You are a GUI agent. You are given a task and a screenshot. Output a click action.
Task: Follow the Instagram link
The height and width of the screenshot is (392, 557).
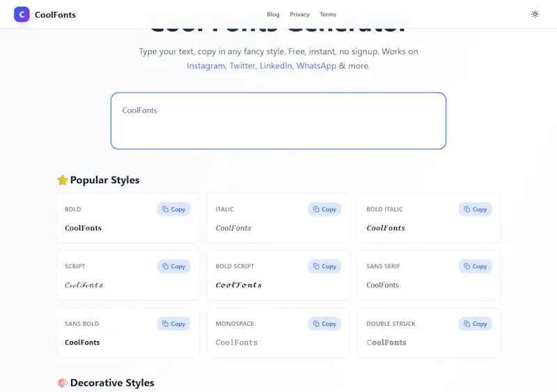206,65
